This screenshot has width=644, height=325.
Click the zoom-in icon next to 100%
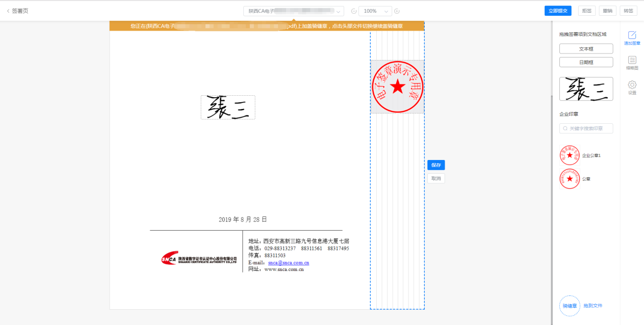[x=397, y=11]
